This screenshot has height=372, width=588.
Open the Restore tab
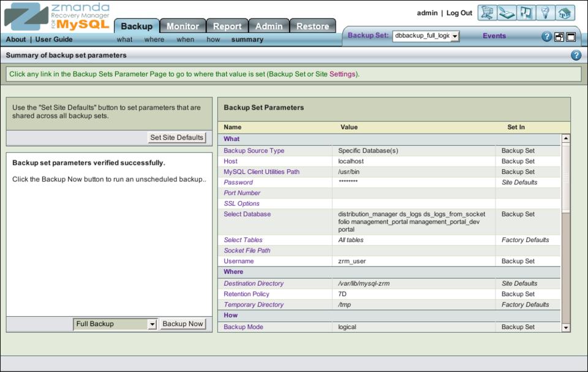pos(312,26)
